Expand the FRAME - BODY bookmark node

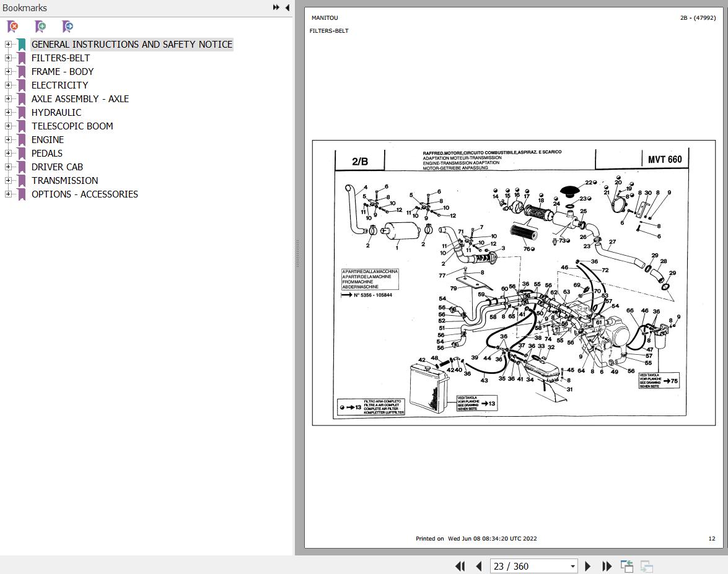(x=8, y=71)
